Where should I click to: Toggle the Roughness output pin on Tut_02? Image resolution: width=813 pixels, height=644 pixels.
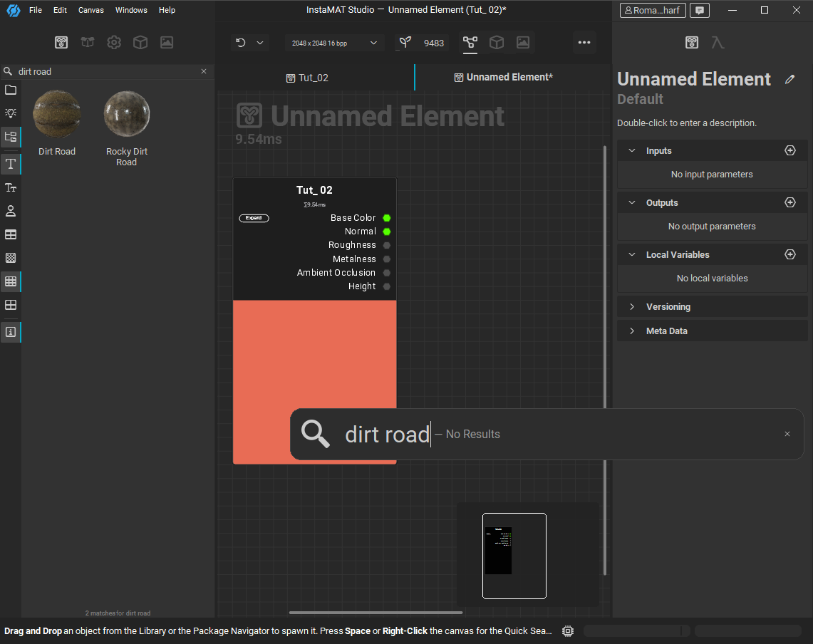(x=387, y=245)
